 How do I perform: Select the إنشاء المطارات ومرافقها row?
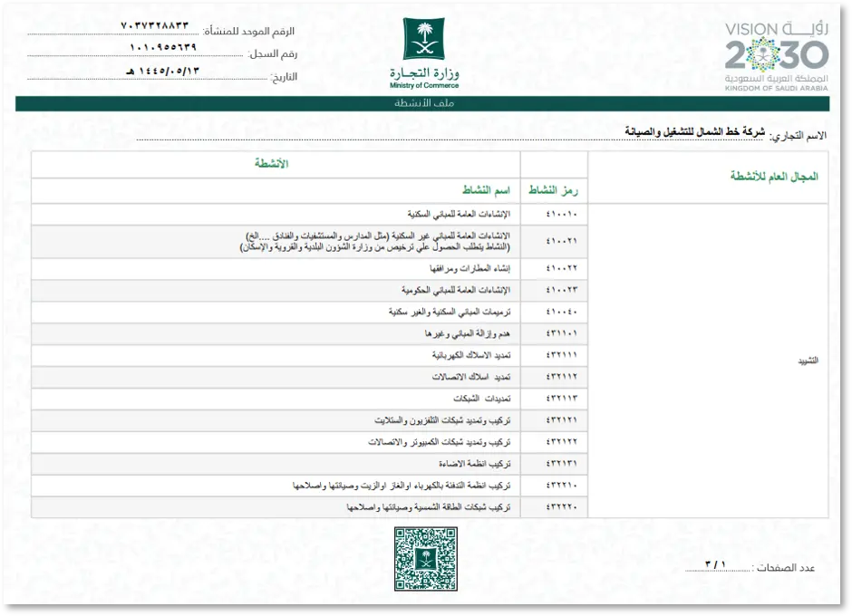pos(309,269)
